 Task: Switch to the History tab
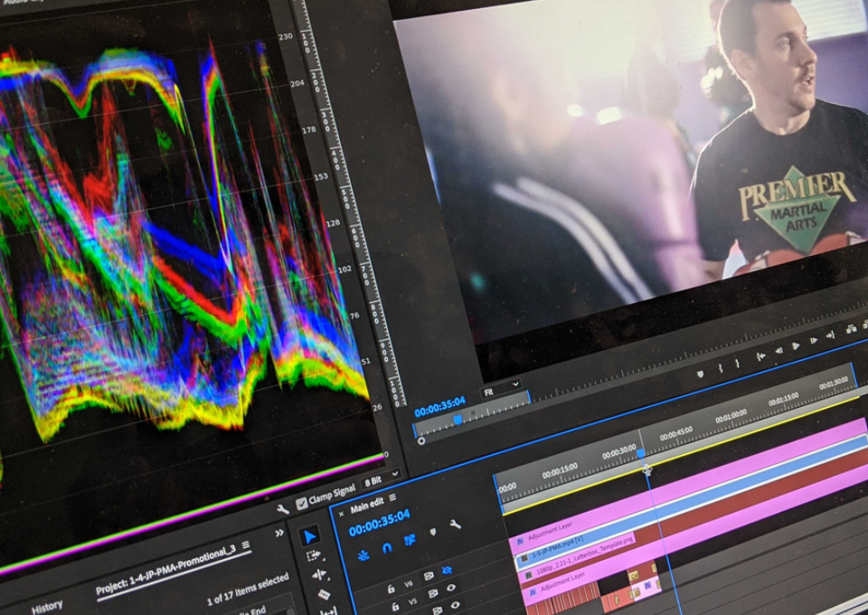(47, 607)
